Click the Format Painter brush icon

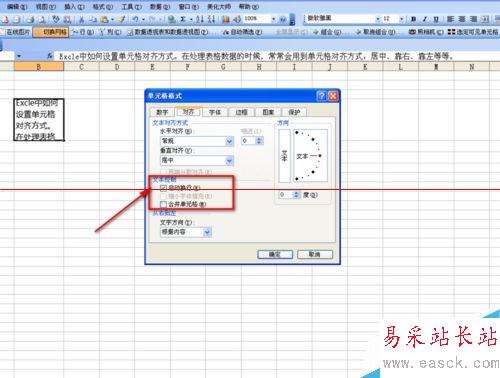click(x=122, y=19)
